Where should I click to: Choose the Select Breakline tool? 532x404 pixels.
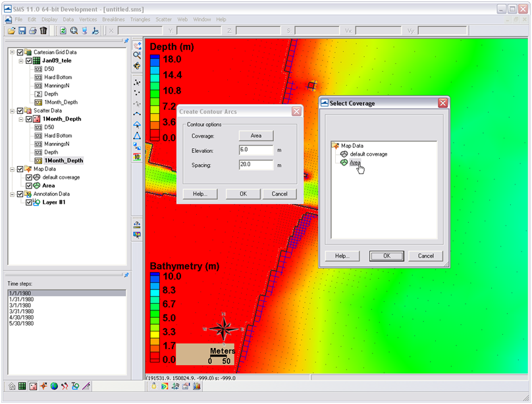point(137,103)
